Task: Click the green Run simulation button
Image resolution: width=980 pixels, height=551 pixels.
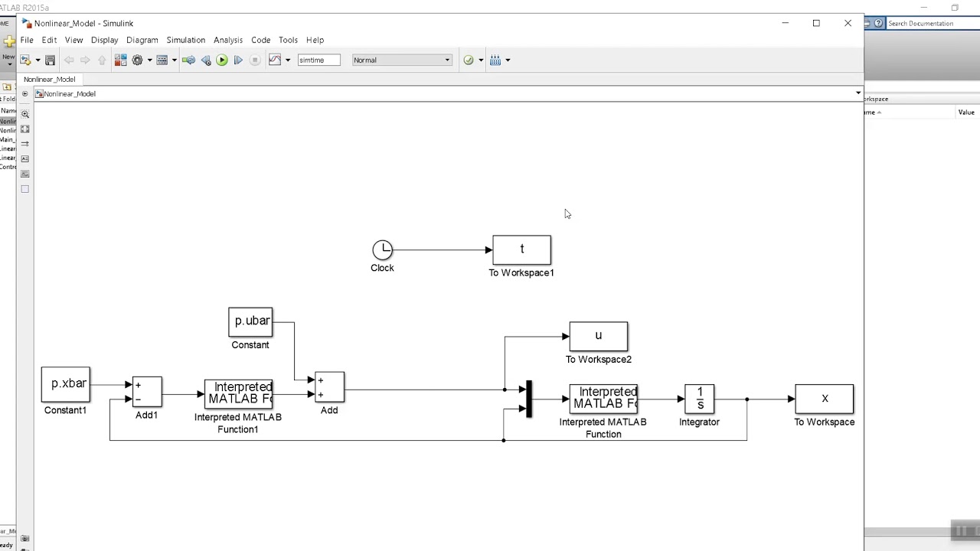Action: click(x=222, y=60)
